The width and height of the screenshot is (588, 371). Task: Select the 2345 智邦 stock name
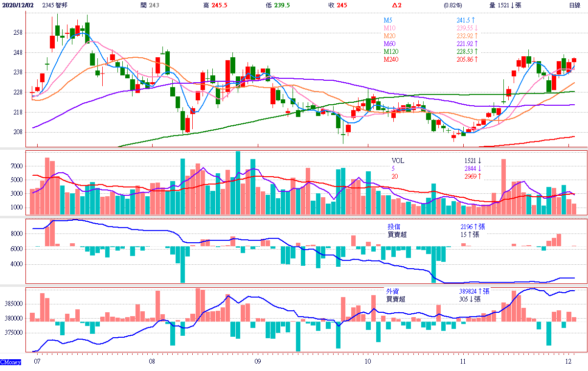pyautogui.click(x=55, y=5)
